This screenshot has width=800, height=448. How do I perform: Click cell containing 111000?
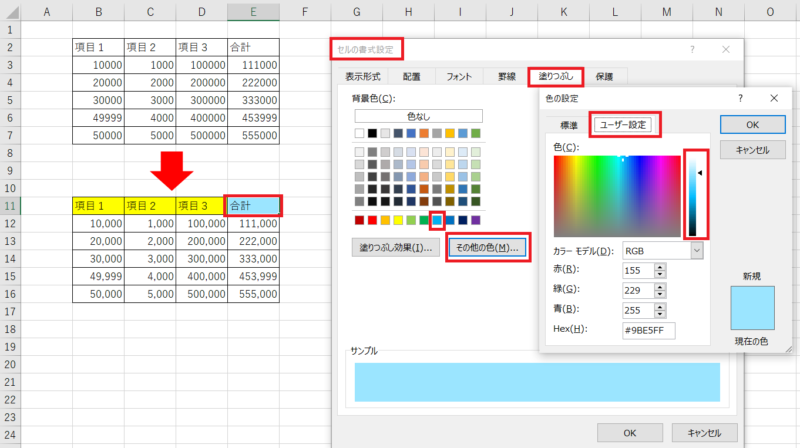253,65
